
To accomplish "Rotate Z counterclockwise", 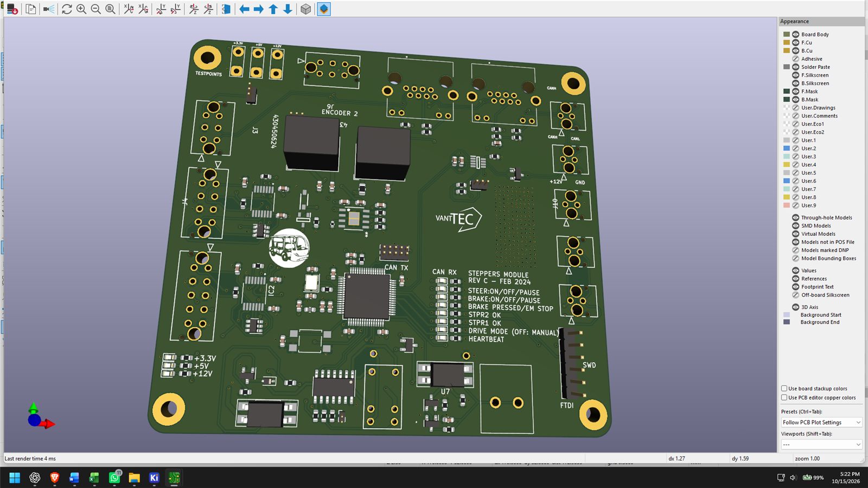I will click(x=208, y=9).
